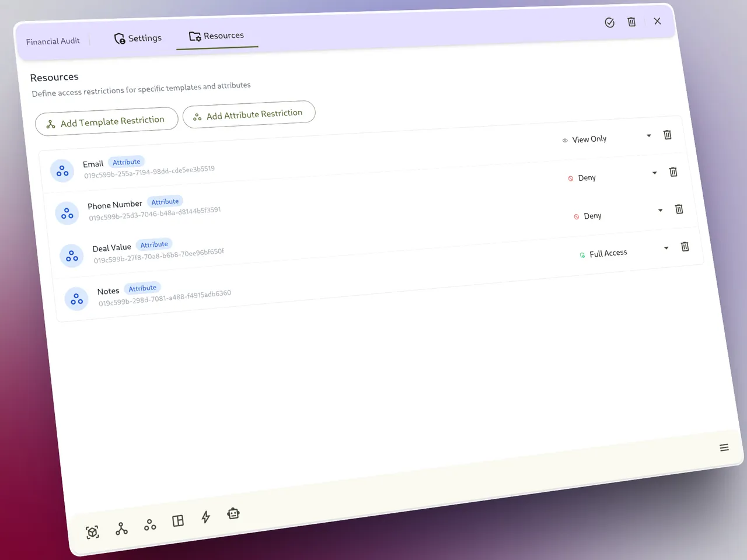
Task: Open the robot icon in the bottom toolbar
Action: [233, 513]
